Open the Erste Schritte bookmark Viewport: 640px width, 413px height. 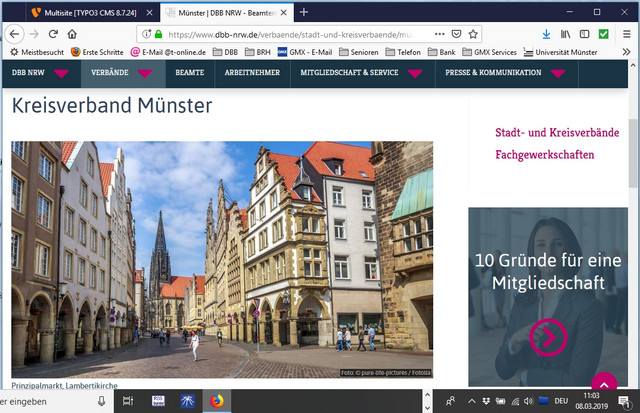tap(97, 52)
